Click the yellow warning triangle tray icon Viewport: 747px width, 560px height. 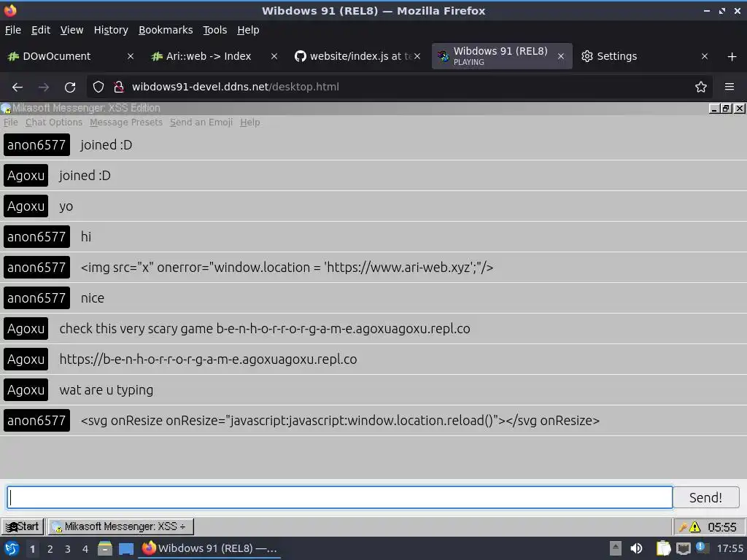[x=695, y=527]
